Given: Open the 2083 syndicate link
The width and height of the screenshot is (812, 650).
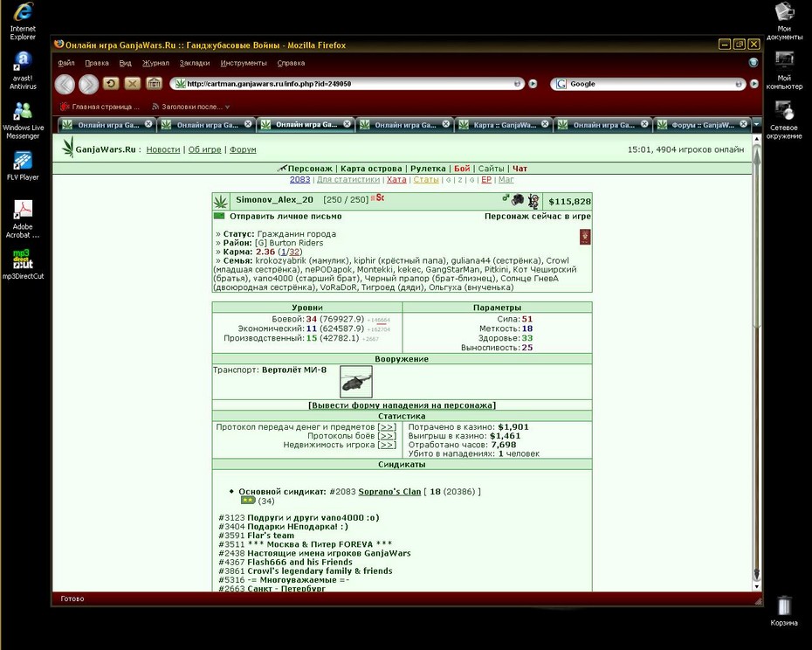Looking at the screenshot, I should 299,179.
